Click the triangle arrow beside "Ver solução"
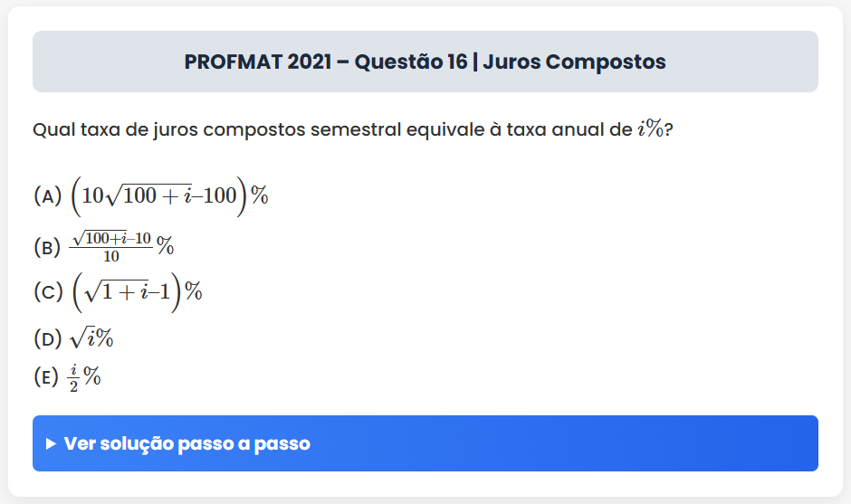Viewport: 851px width, 504px height. coord(51,444)
